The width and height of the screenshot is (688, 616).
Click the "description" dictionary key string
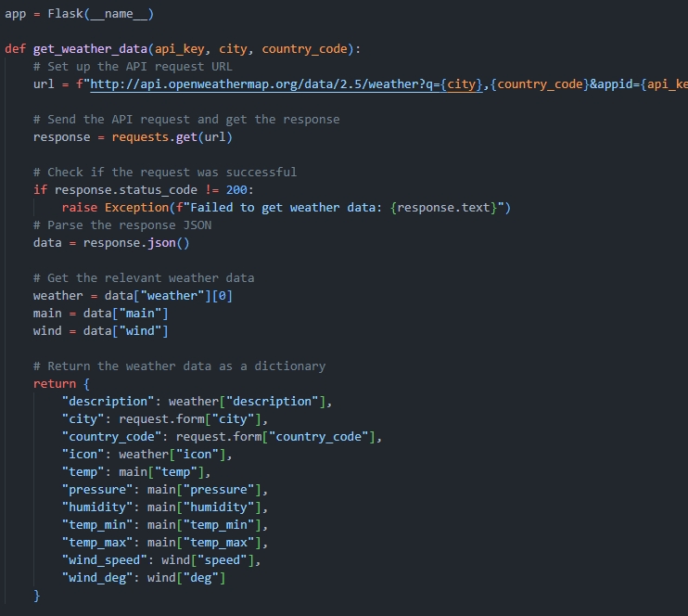click(108, 402)
